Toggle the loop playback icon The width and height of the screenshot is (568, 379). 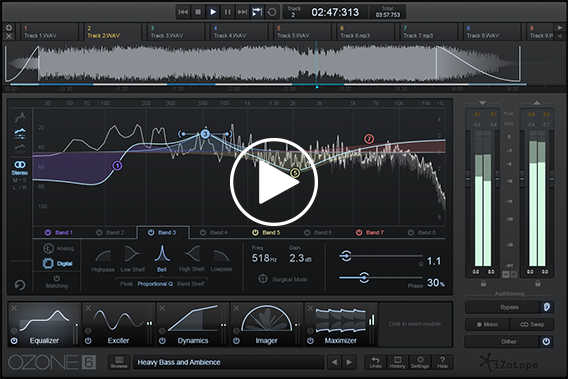pos(272,12)
